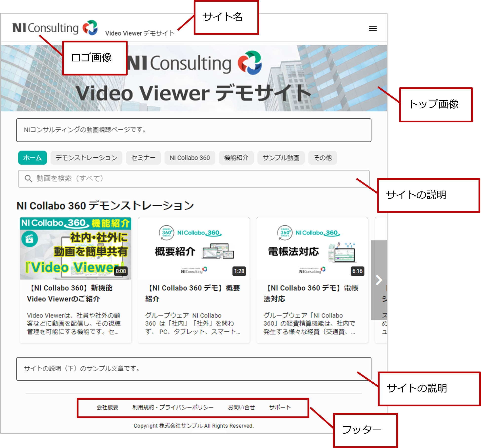Select the NI Collabo 360 tab
The image size is (481, 448).
pos(190,158)
